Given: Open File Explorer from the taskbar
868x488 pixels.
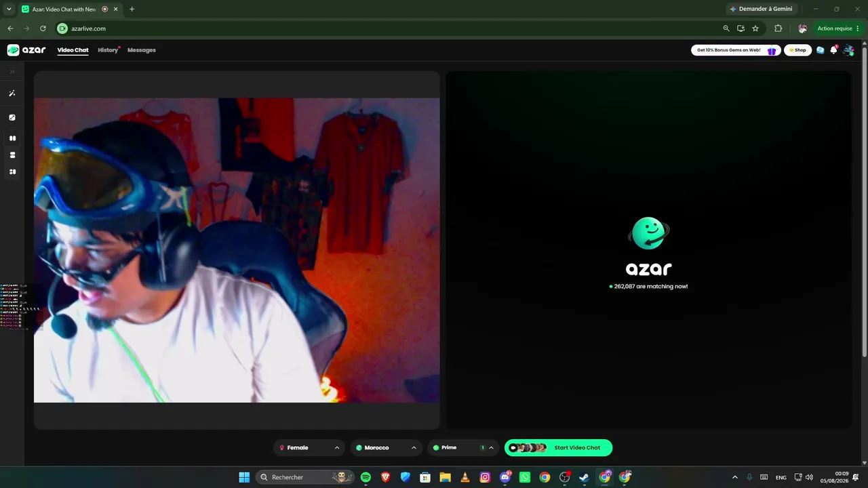Looking at the screenshot, I should tap(446, 477).
